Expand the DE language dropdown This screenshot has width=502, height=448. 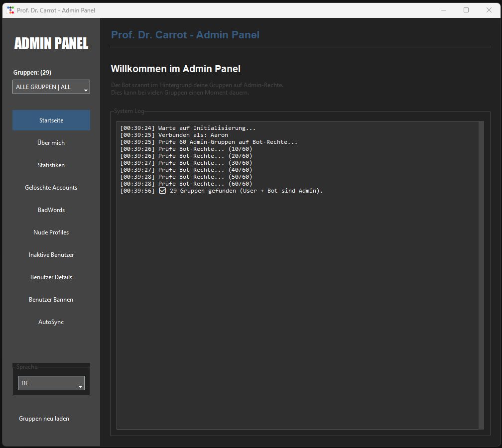(51, 383)
